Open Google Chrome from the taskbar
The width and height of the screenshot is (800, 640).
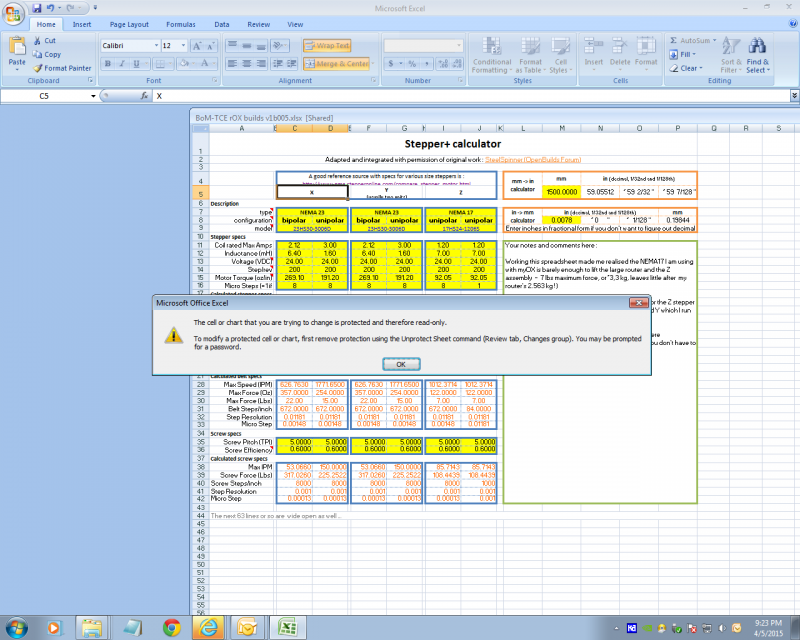(171, 627)
